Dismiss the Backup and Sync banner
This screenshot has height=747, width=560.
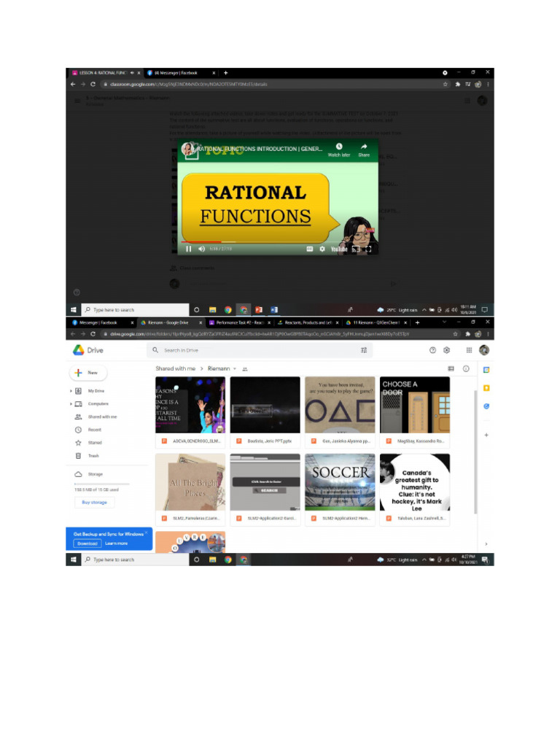(x=146, y=533)
